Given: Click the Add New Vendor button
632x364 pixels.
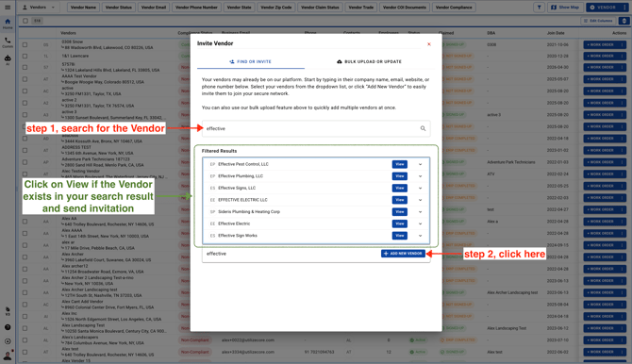Looking at the screenshot, I should (x=403, y=254).
